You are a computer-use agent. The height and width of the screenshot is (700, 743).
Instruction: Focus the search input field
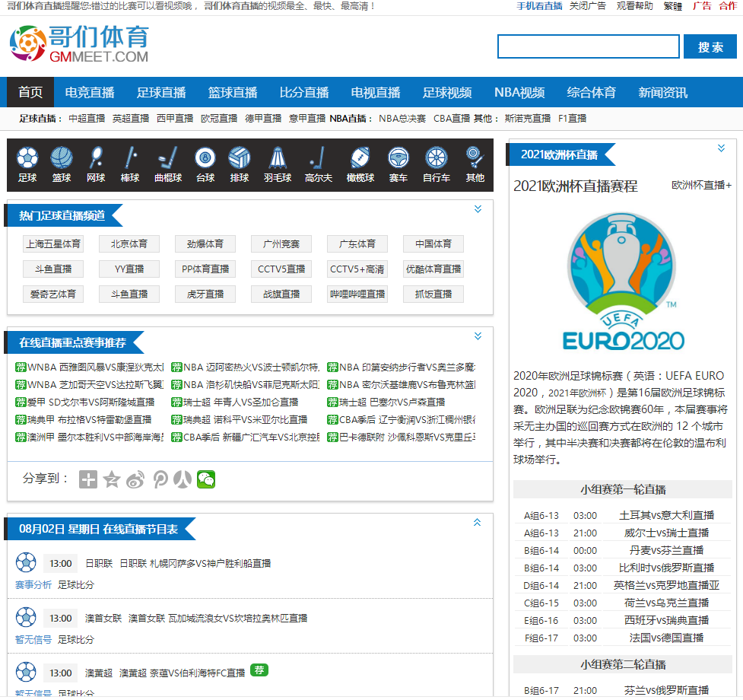point(589,46)
